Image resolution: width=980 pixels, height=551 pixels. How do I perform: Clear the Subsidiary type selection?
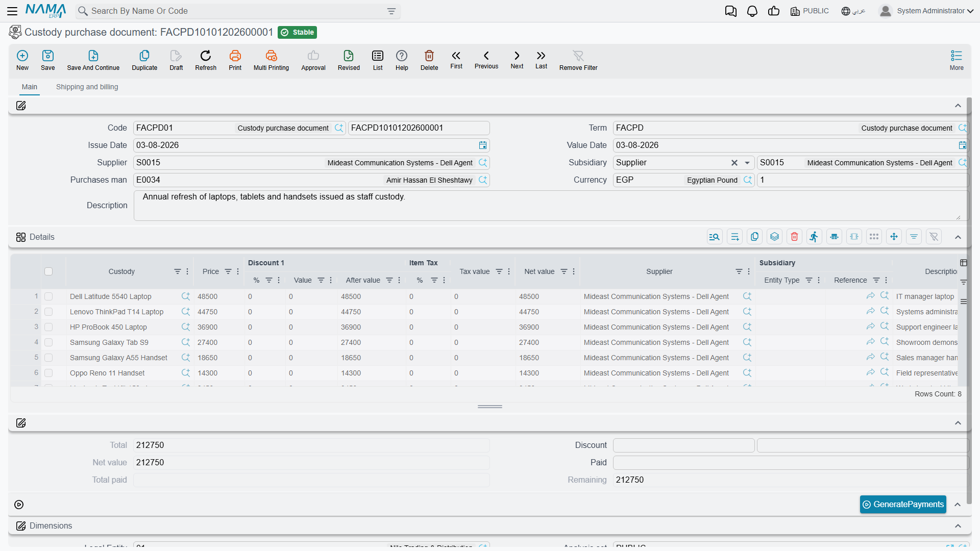coord(734,163)
